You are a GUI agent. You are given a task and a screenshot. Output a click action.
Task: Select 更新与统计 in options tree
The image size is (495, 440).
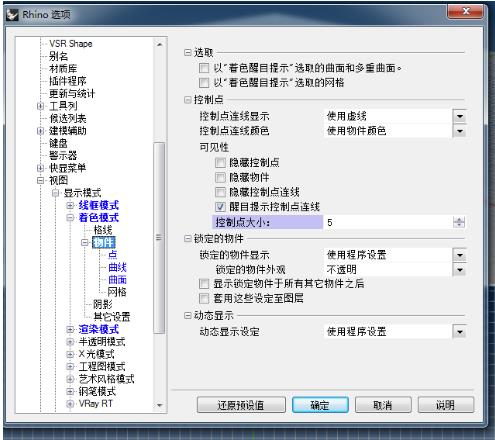pyautogui.click(x=72, y=94)
